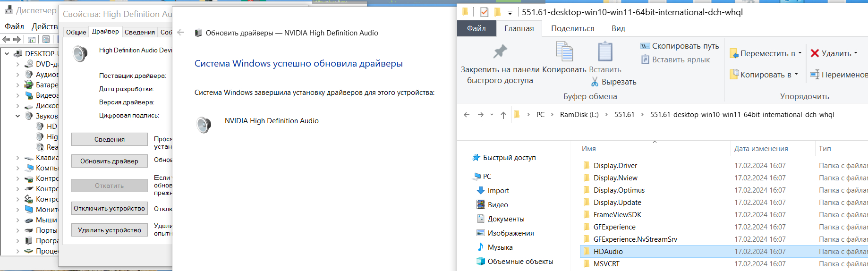Click the Удалить устройство button

(110, 230)
